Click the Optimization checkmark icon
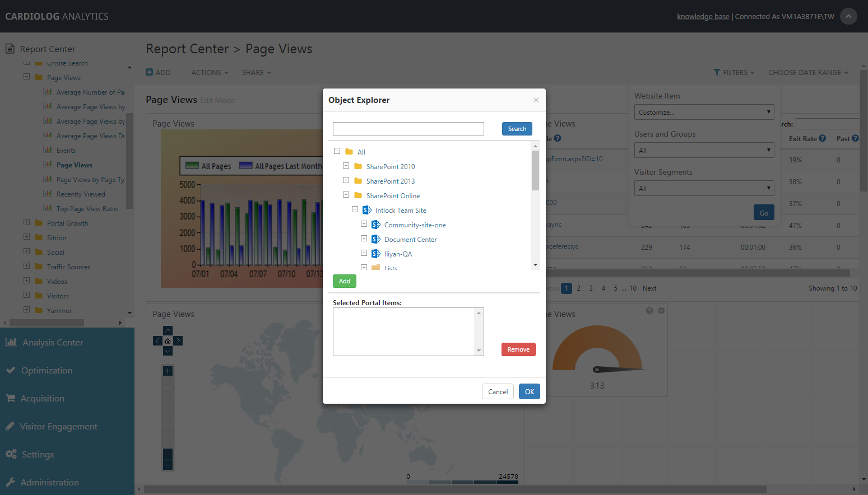The image size is (868, 495). tap(11, 370)
